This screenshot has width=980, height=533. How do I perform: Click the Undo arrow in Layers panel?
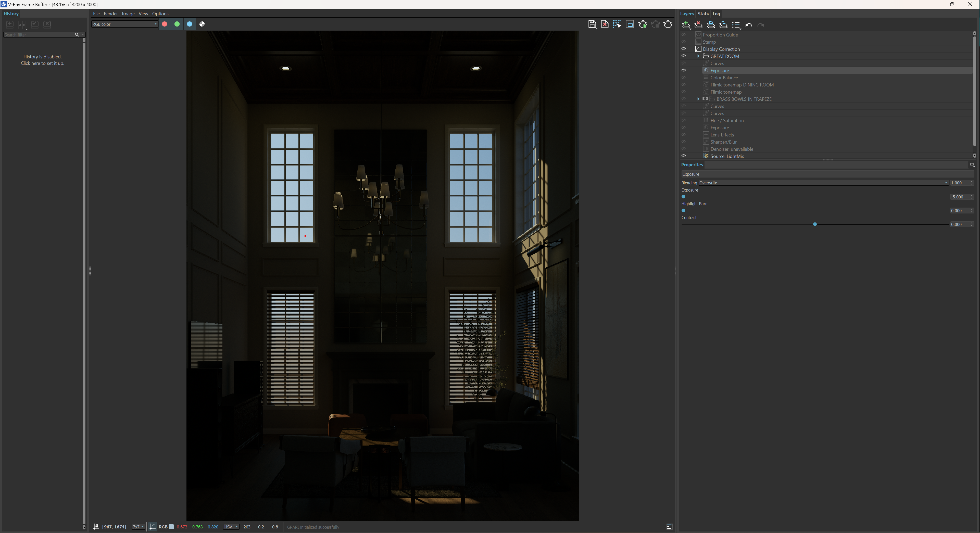click(748, 25)
